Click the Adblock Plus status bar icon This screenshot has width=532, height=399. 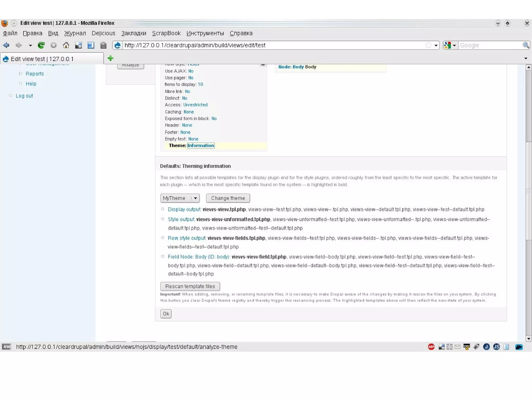tap(431, 347)
